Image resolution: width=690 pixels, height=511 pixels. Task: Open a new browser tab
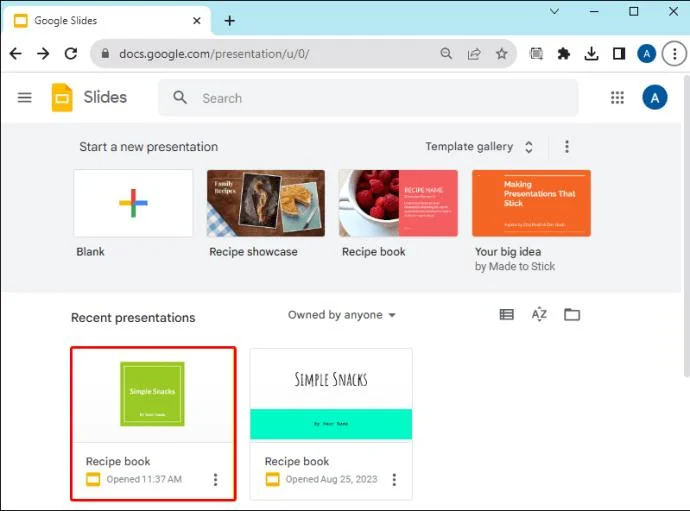point(230,21)
